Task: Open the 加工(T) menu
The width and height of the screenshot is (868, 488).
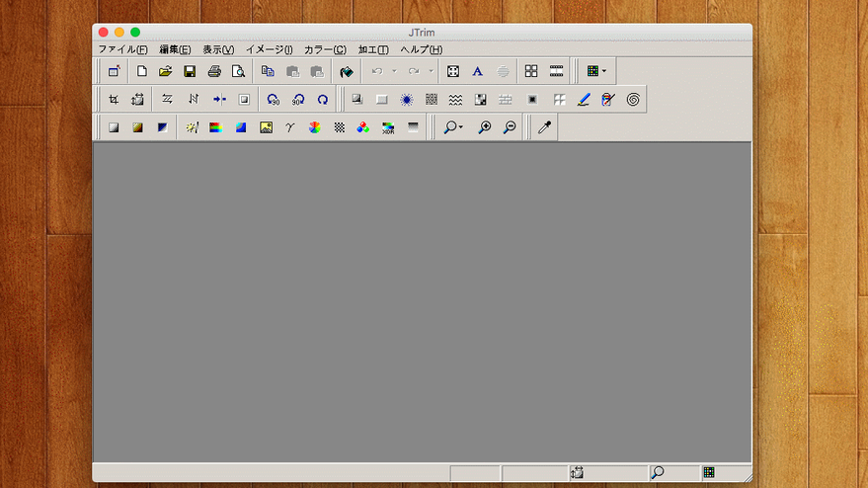Action: pos(373,49)
